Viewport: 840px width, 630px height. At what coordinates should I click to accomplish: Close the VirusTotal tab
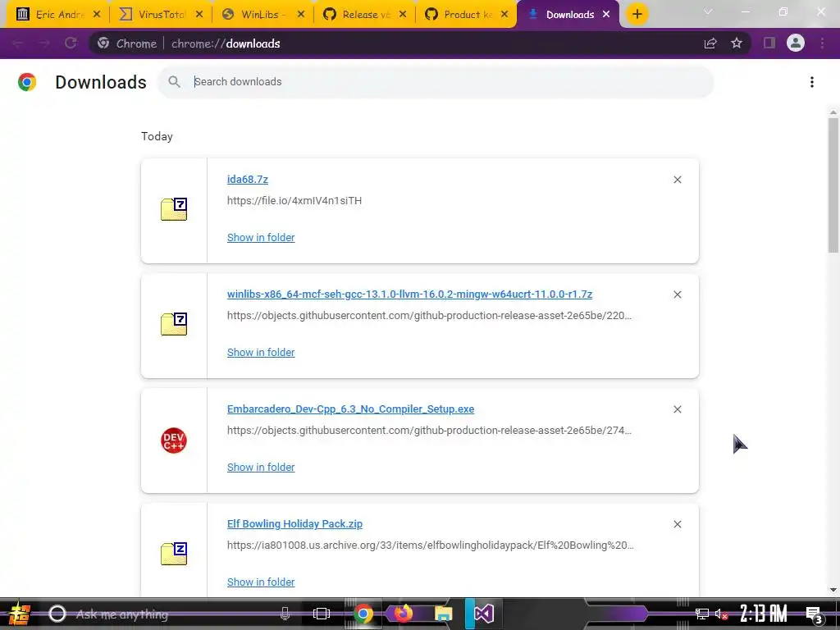(x=199, y=15)
